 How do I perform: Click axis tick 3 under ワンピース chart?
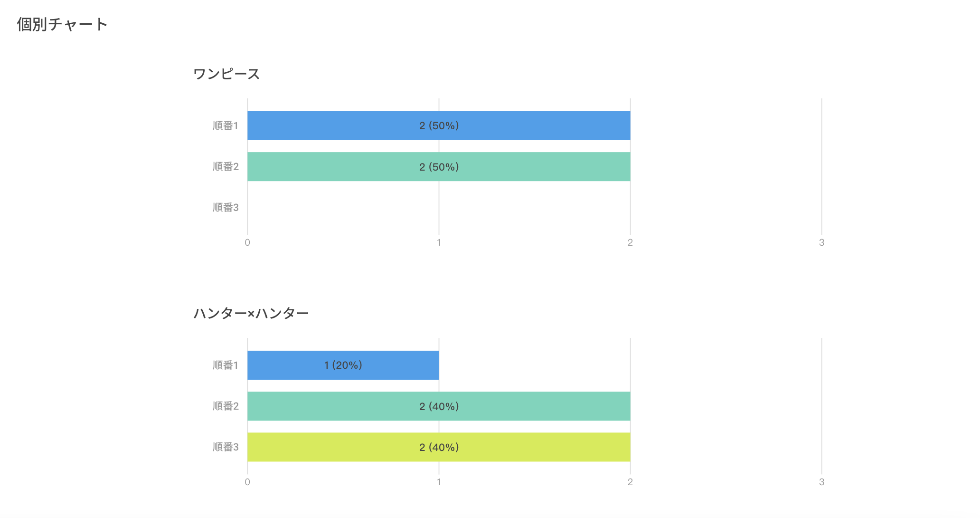coord(821,243)
